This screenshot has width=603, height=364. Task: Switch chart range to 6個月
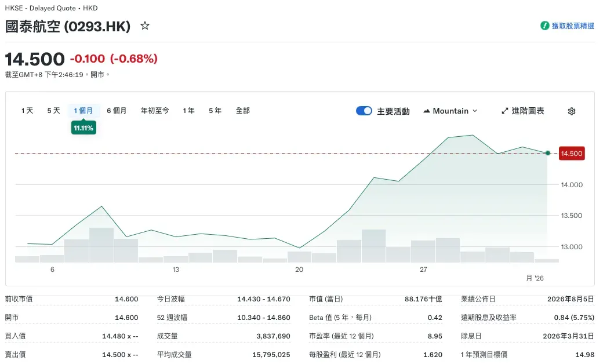[117, 111]
